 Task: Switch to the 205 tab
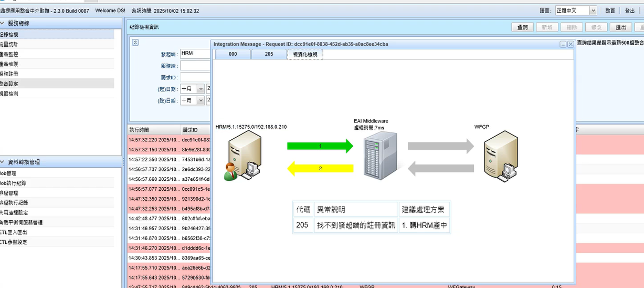click(x=269, y=54)
